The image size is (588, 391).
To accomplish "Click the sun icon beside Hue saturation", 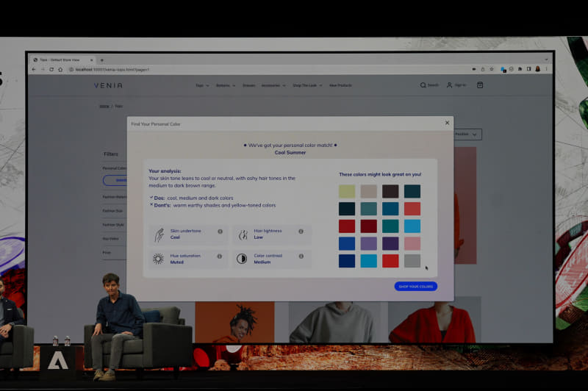I will click(x=158, y=259).
